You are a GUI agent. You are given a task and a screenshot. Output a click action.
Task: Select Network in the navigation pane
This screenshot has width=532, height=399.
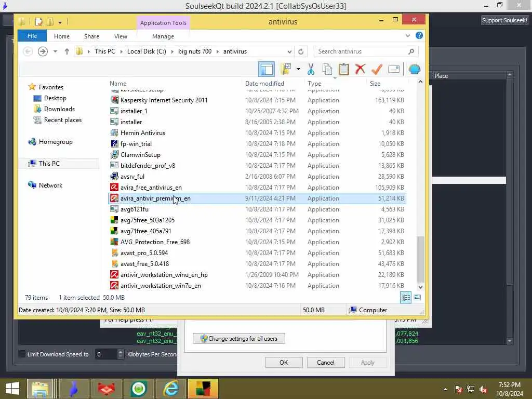pyautogui.click(x=50, y=185)
